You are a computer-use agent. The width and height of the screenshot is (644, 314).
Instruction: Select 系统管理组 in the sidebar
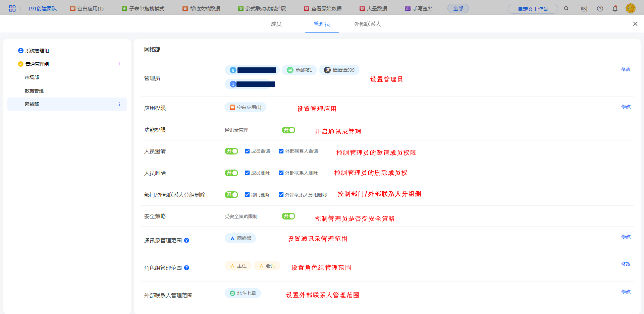point(37,51)
